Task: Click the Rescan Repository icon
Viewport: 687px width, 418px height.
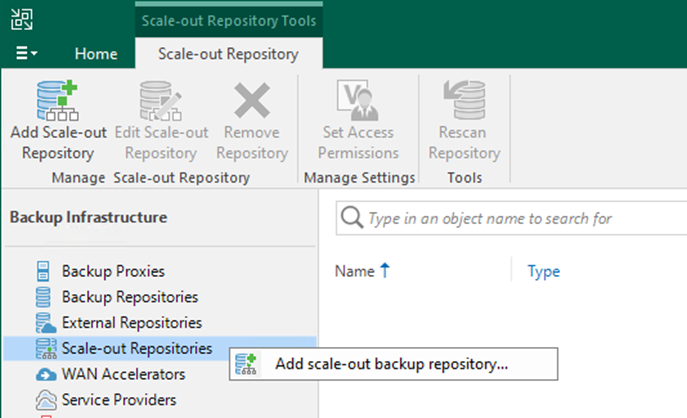Action: (464, 99)
